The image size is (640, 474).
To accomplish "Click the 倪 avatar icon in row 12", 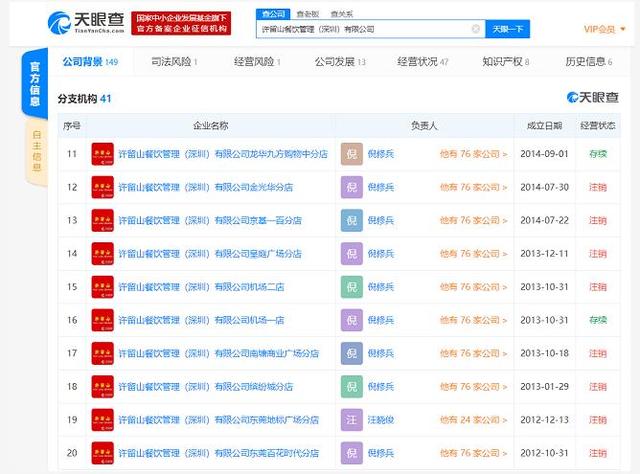I will click(352, 187).
